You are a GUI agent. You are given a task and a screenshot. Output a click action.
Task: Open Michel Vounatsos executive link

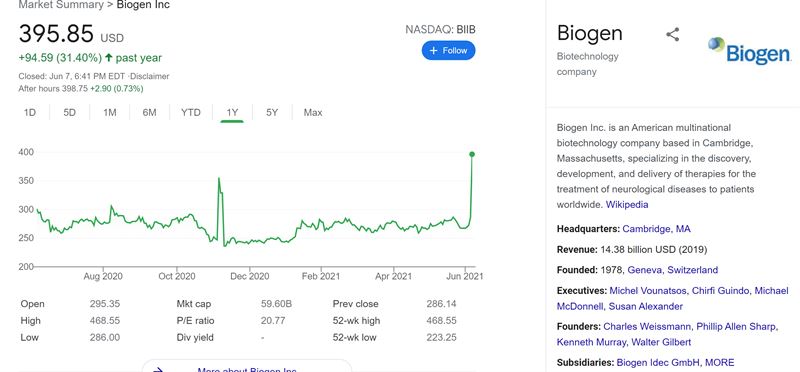tap(648, 290)
